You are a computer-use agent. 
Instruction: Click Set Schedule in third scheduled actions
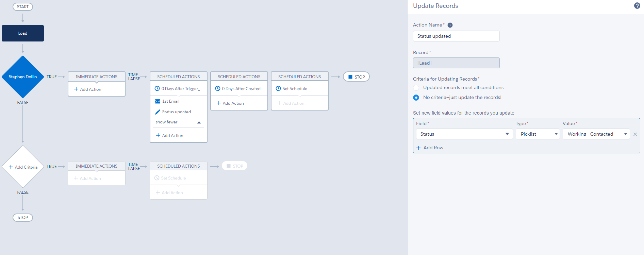click(x=295, y=89)
